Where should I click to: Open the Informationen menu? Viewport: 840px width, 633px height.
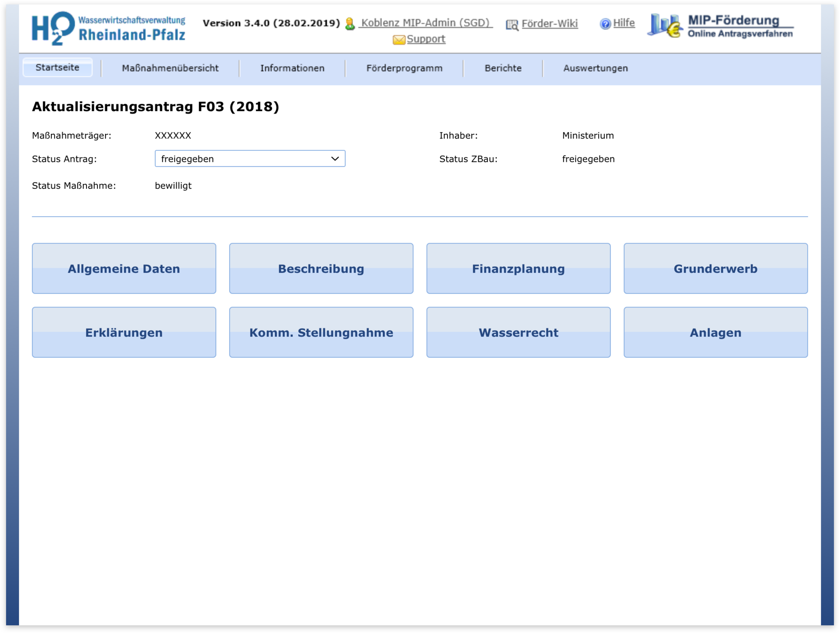tap(292, 68)
